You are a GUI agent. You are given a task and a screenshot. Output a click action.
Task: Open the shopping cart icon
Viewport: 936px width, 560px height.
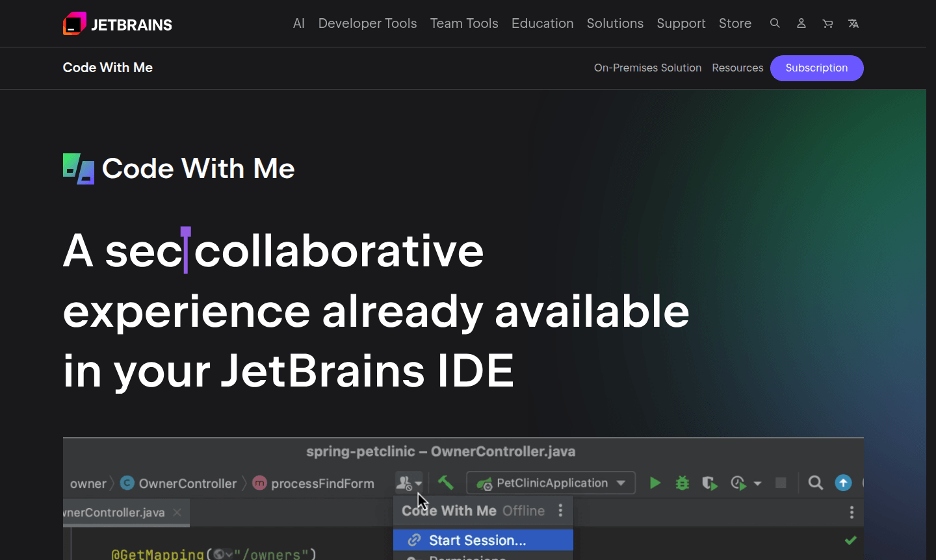coord(827,23)
